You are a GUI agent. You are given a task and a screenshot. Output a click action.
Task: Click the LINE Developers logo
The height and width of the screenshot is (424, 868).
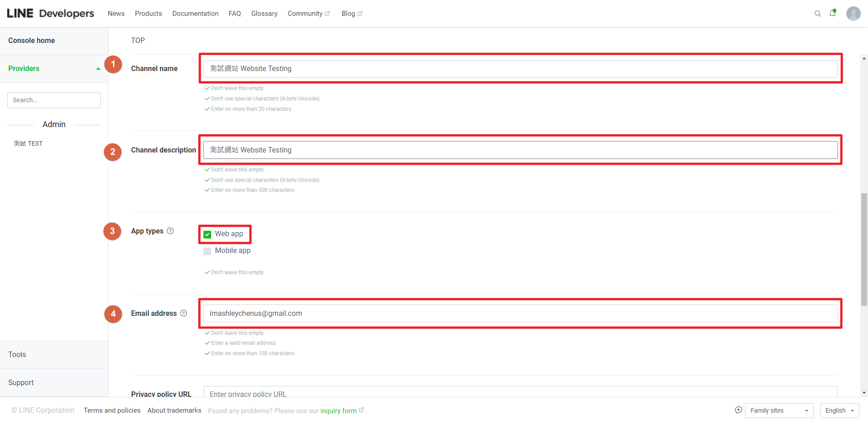(51, 14)
